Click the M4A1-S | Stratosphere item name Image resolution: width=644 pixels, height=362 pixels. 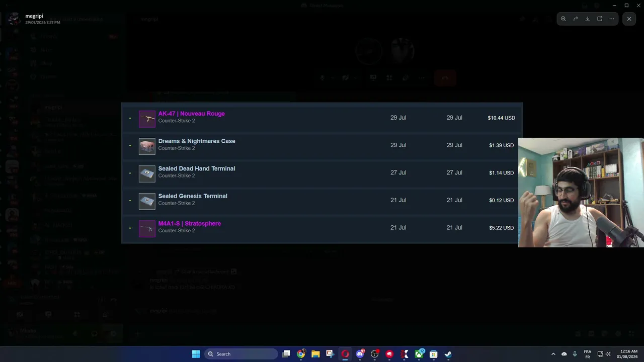point(190,224)
